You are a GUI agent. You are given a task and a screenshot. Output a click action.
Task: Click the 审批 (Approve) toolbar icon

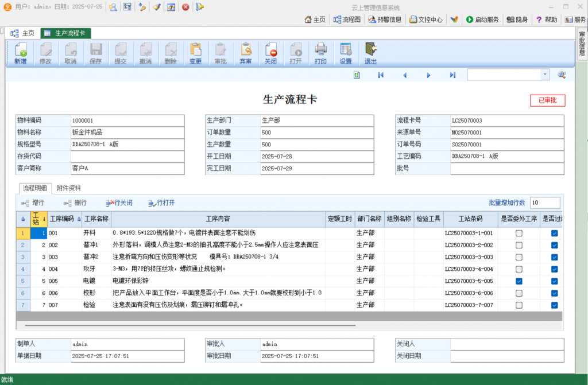click(220, 53)
